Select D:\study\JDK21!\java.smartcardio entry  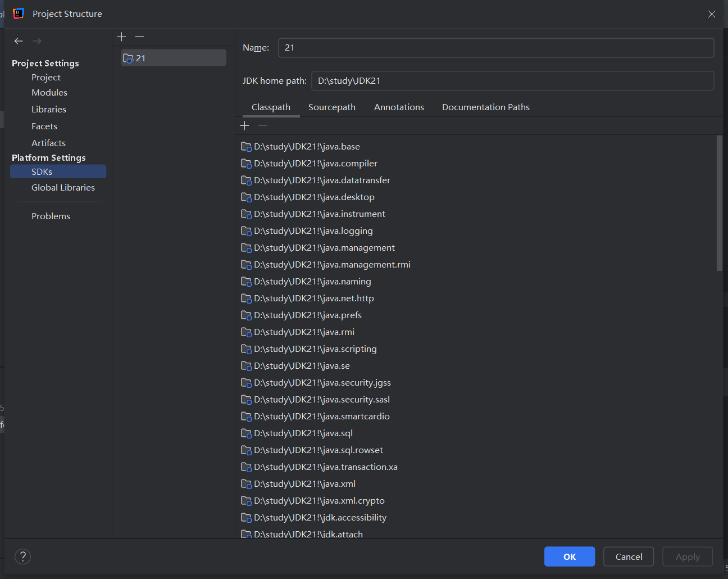321,417
